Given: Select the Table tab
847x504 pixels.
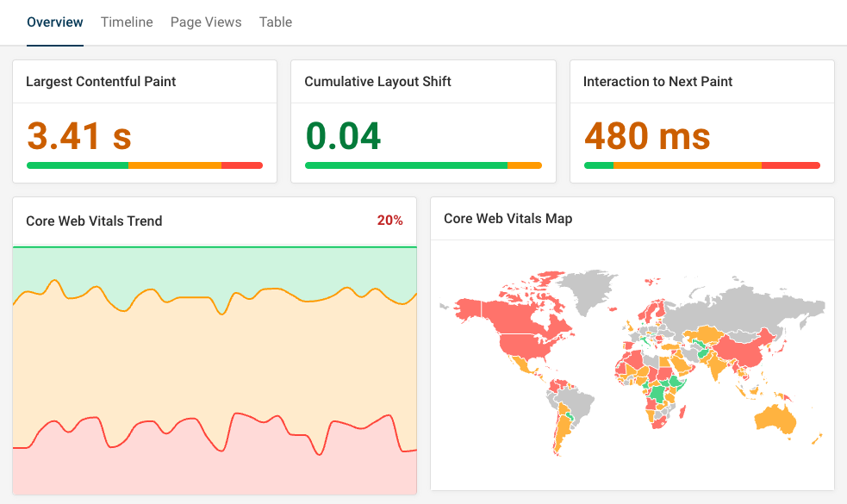Looking at the screenshot, I should 276,22.
